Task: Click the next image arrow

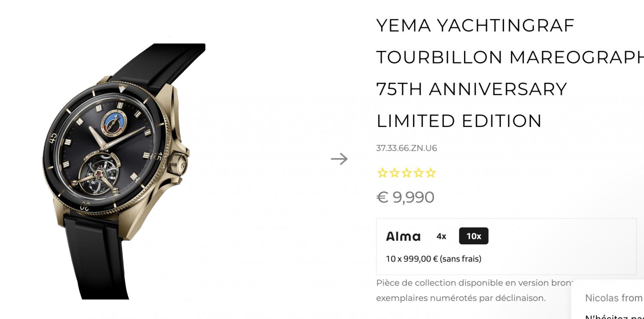Action: (x=339, y=159)
